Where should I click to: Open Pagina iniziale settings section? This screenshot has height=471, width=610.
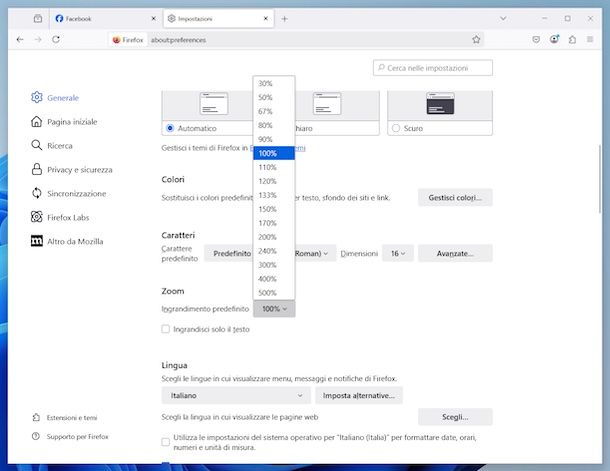point(64,122)
